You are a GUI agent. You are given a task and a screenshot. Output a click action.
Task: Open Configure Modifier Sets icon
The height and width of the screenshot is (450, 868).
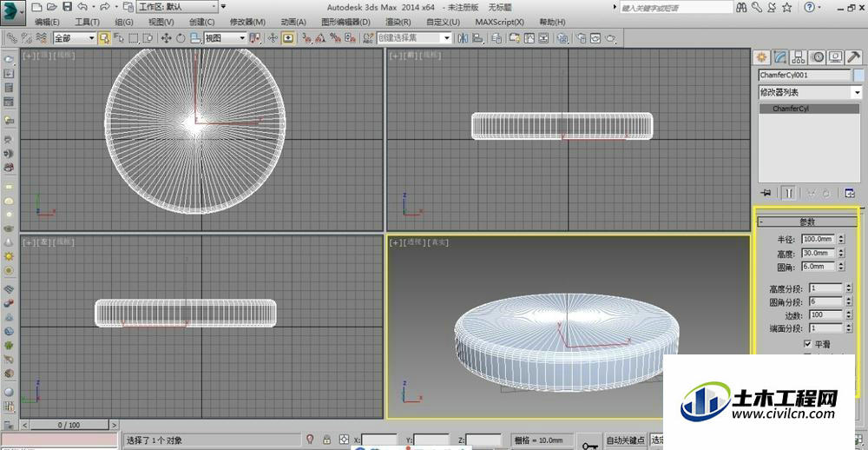pos(851,193)
